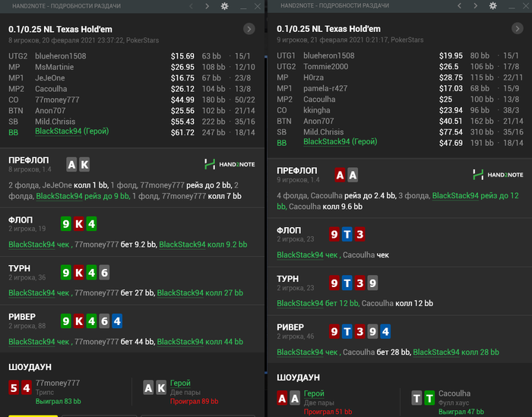Viewport: 532px width, 417px height.
Task: Open settings gear in right hand window
Action: click(x=493, y=6)
